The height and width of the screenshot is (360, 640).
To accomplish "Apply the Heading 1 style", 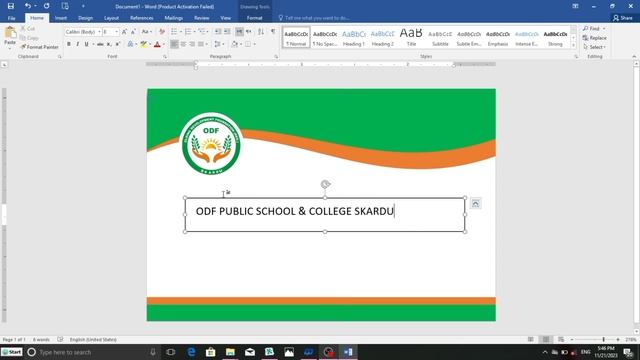I will pyautogui.click(x=354, y=38).
